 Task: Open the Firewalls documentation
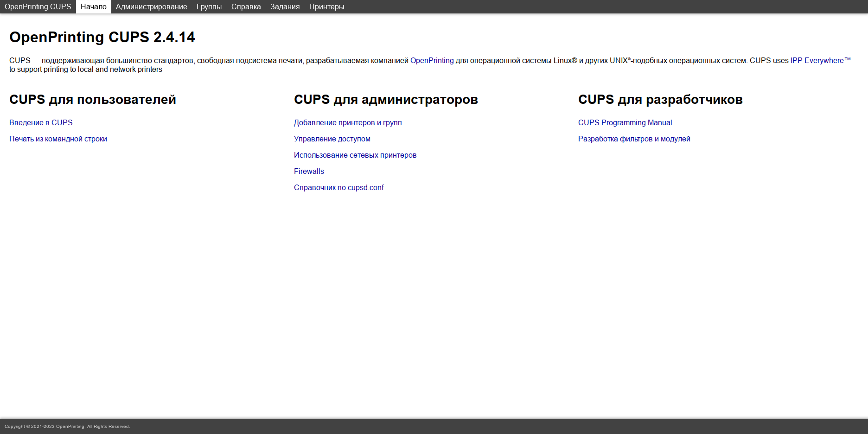(309, 171)
